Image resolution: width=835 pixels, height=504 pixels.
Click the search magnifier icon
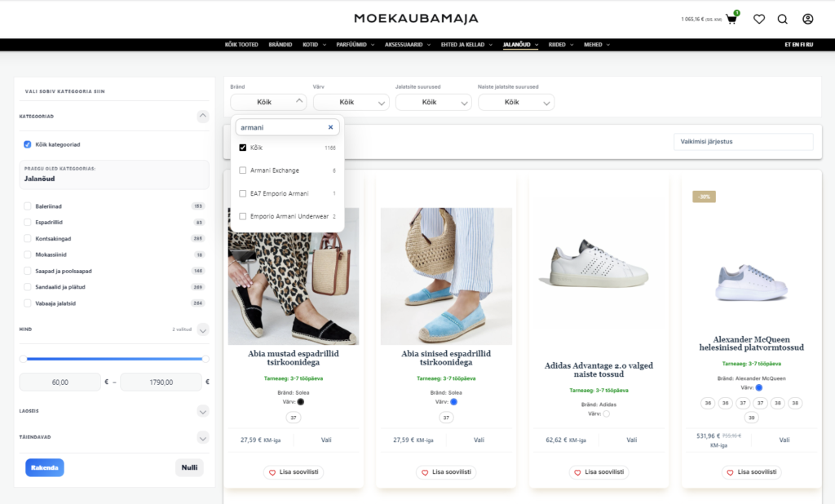point(782,18)
